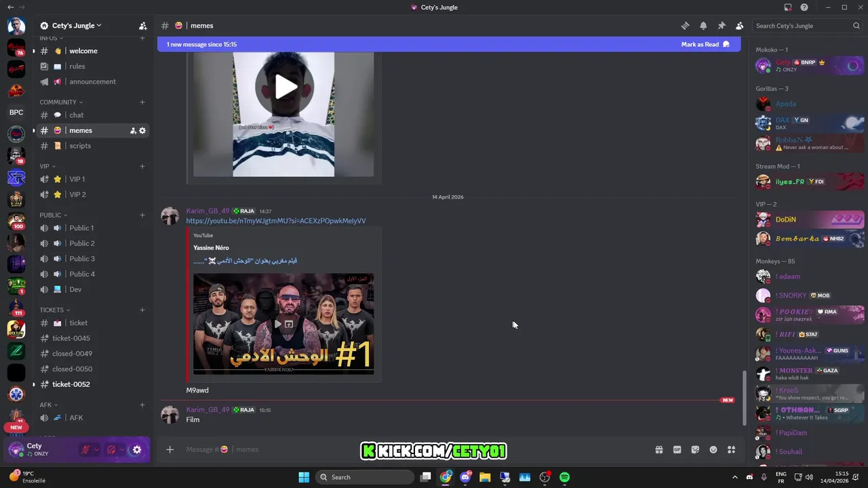868x488 pixels.
Task: Open the Threads icon in channel header
Action: point(685,26)
